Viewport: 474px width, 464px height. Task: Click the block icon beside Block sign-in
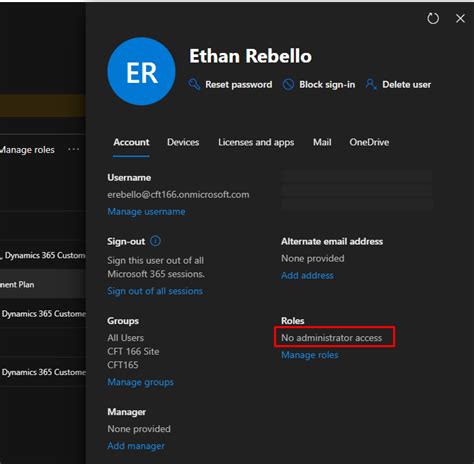pos(288,85)
